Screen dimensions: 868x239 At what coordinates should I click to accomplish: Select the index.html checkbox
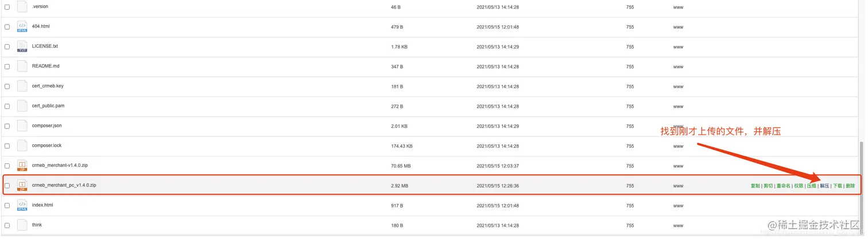pos(7,206)
